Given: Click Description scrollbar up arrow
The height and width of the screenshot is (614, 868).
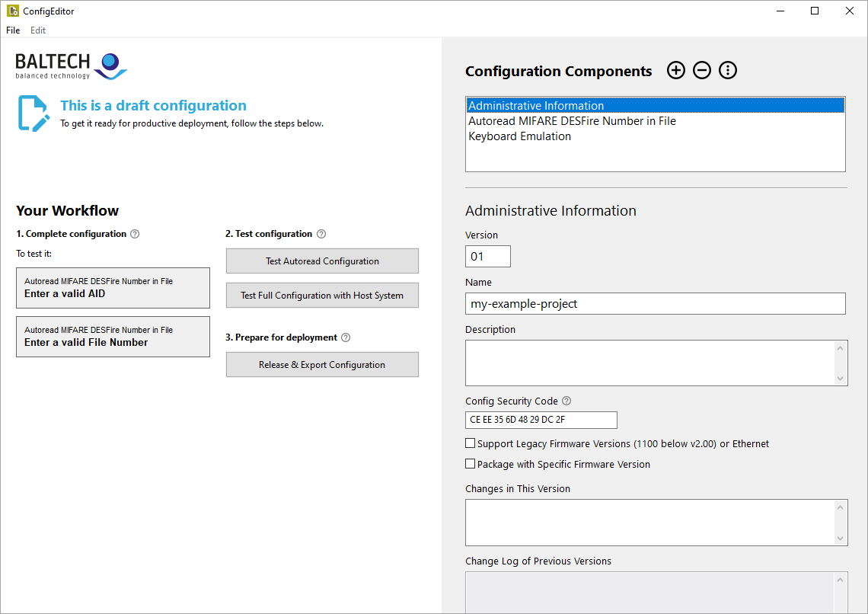Looking at the screenshot, I should (841, 347).
